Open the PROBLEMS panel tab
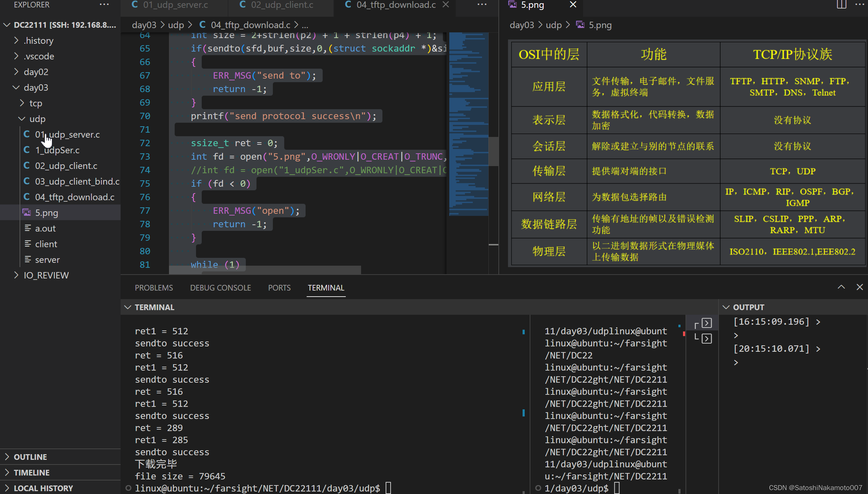 [154, 288]
